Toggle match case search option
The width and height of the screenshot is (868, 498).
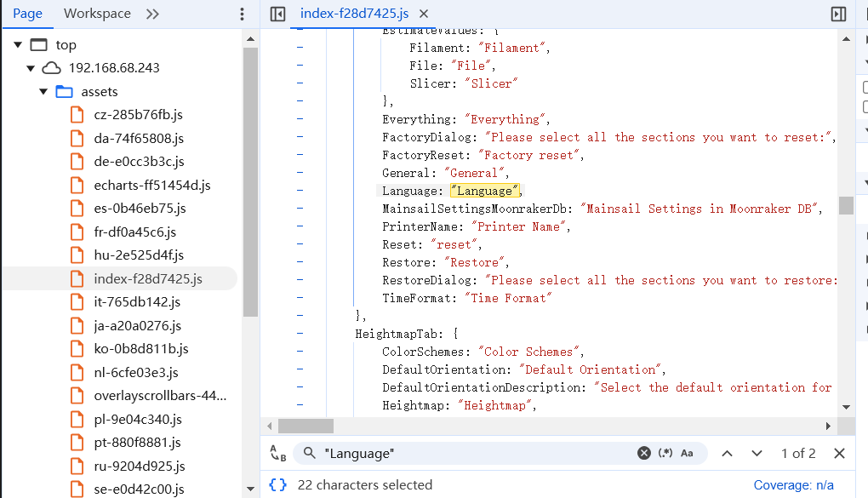coord(686,454)
